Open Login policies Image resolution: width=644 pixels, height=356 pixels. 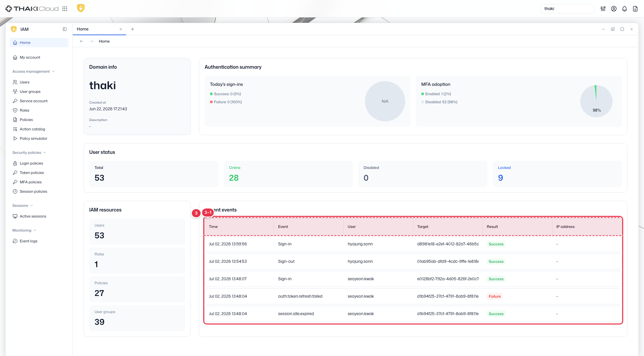(x=39, y=163)
